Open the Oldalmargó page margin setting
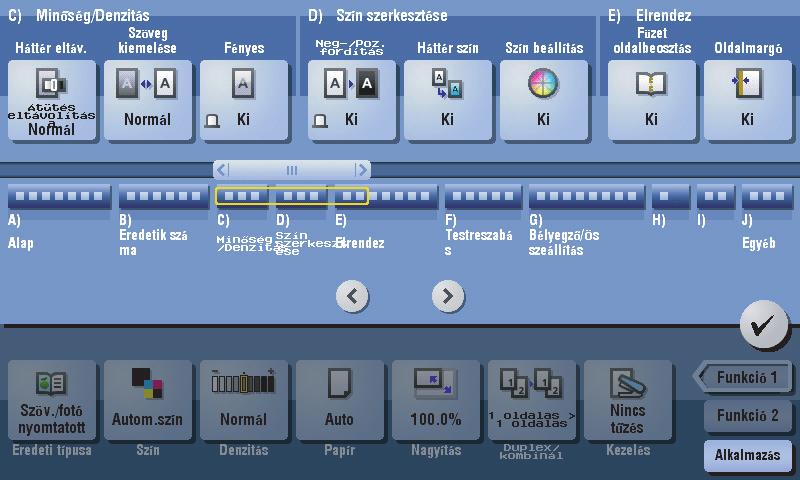Screen dimensions: 800x480 coord(748,100)
